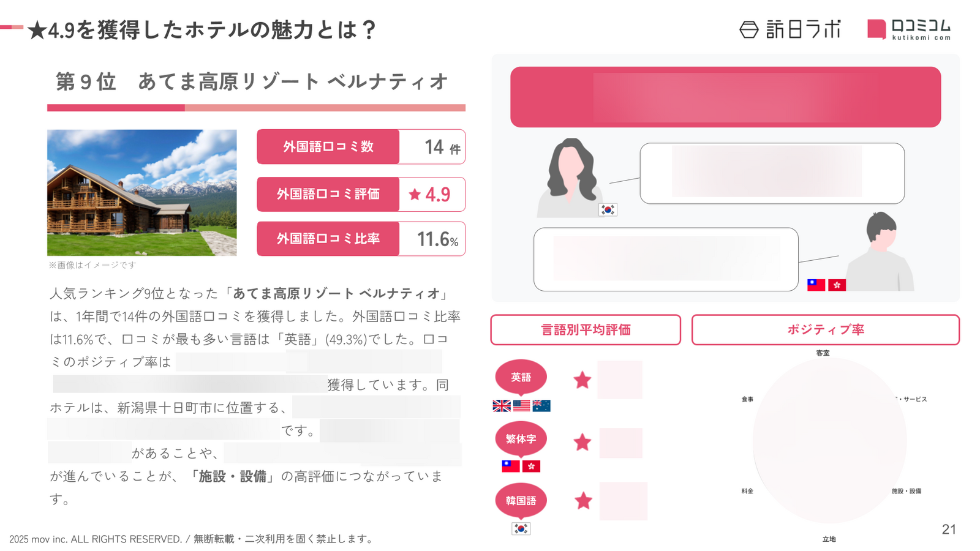Click the large pink banner at top right
This screenshot has height=551, width=980.
point(725,97)
